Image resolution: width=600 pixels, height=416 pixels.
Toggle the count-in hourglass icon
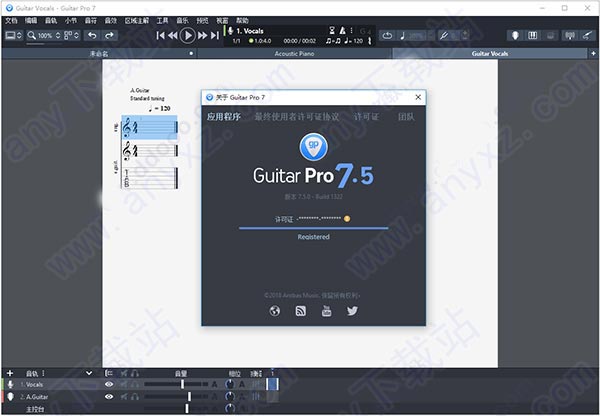point(332,30)
